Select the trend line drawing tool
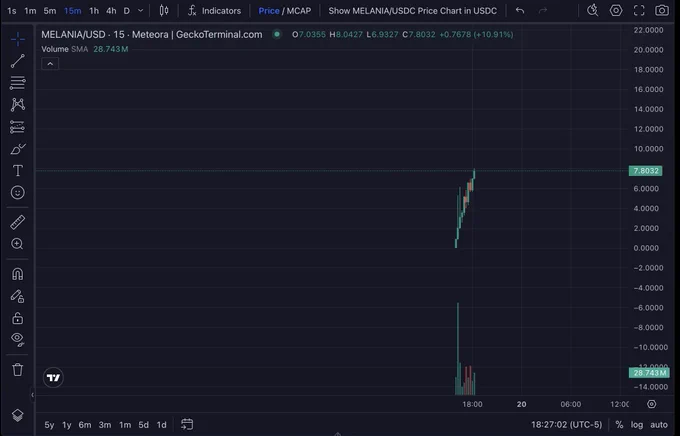 [x=18, y=61]
